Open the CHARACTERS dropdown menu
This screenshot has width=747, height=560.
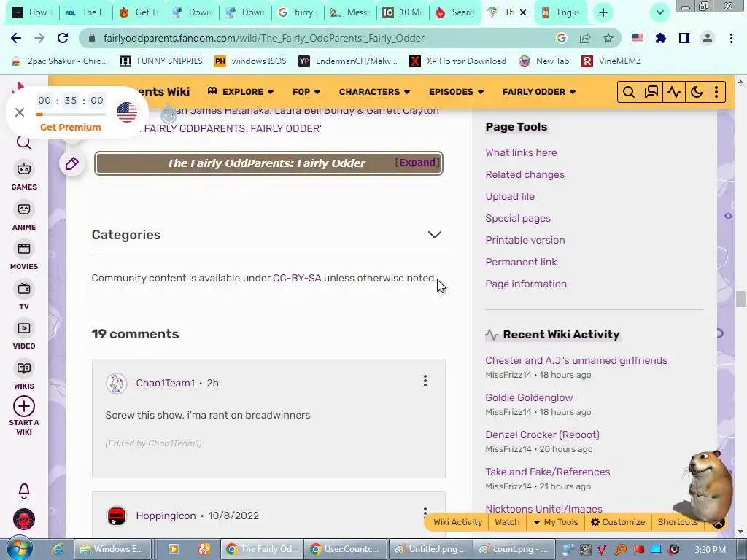coord(374,92)
